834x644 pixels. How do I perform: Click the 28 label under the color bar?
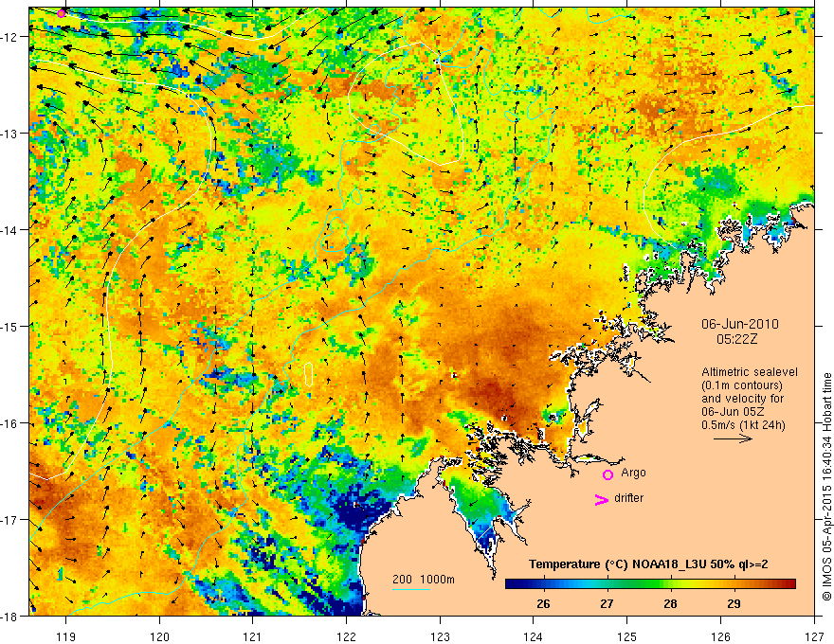click(x=670, y=604)
